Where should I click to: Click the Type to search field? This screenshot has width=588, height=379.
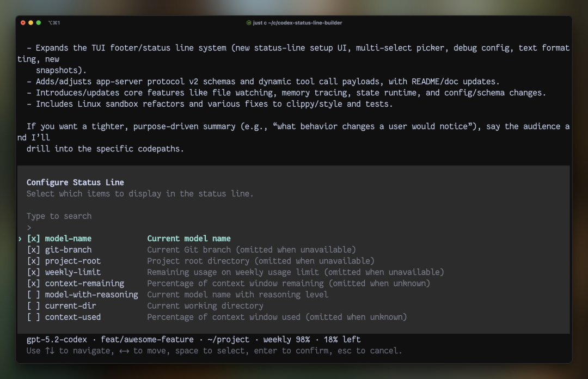[59, 217]
